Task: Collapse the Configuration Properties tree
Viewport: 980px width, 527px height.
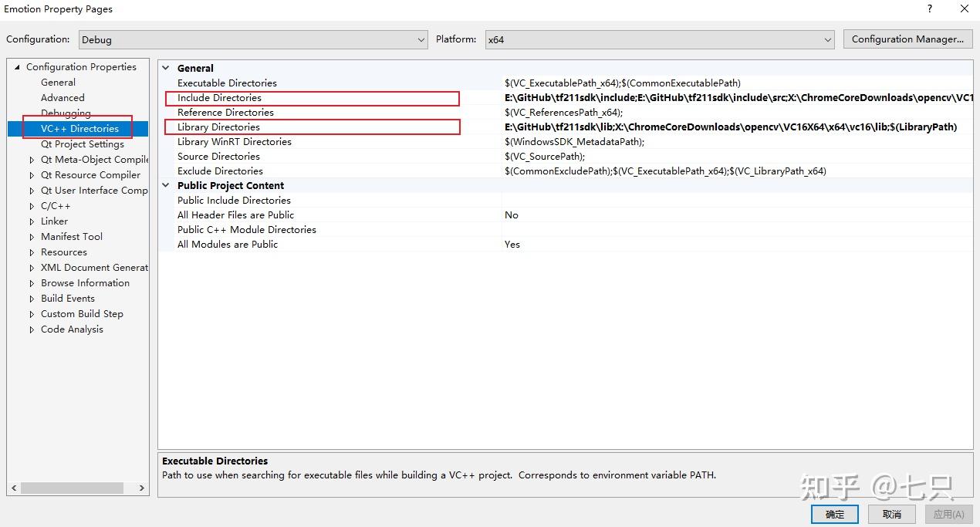Action: 16,66
